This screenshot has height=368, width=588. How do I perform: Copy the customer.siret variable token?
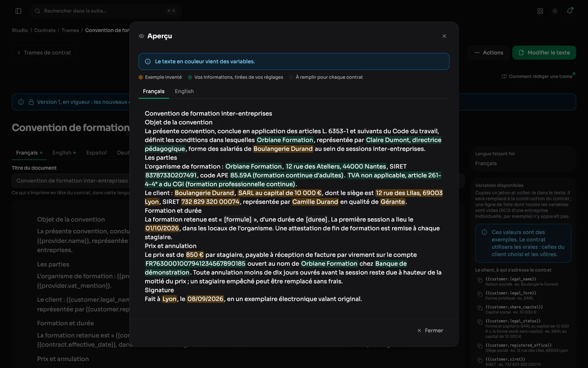tap(480, 360)
